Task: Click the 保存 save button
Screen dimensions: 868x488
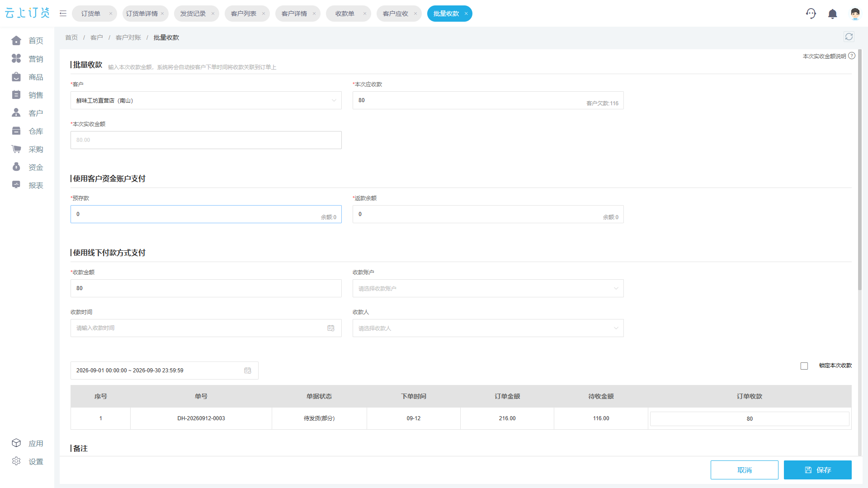Action: [x=818, y=470]
